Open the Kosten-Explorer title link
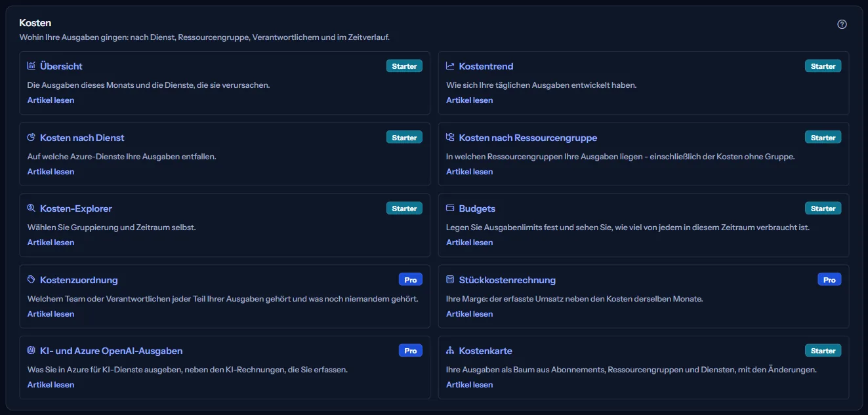Screen dimensions: 868x415 tap(76, 208)
